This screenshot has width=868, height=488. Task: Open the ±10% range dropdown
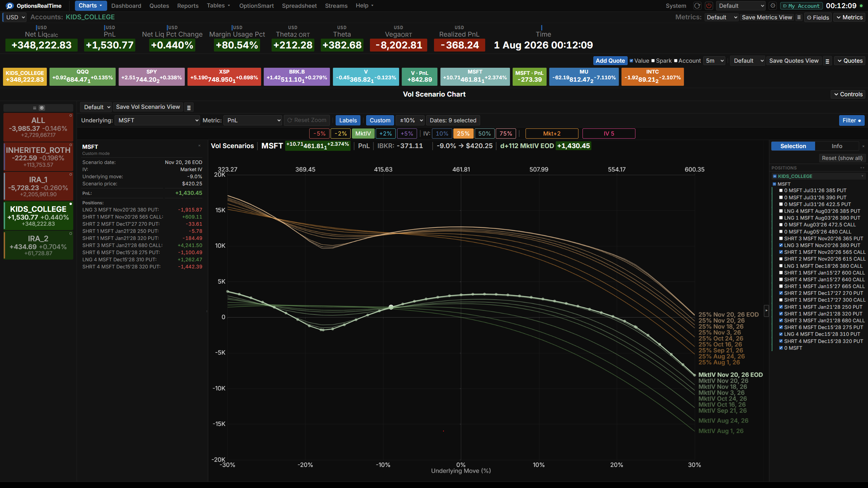coord(410,120)
